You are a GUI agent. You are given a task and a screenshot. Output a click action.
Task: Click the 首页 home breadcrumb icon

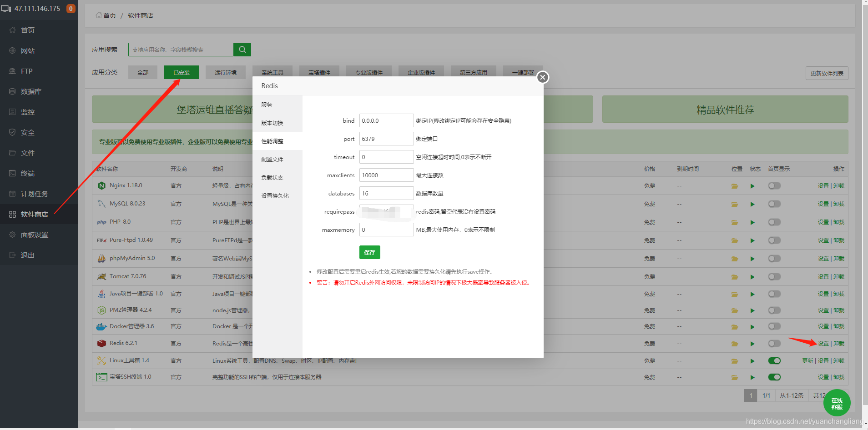pyautogui.click(x=99, y=15)
